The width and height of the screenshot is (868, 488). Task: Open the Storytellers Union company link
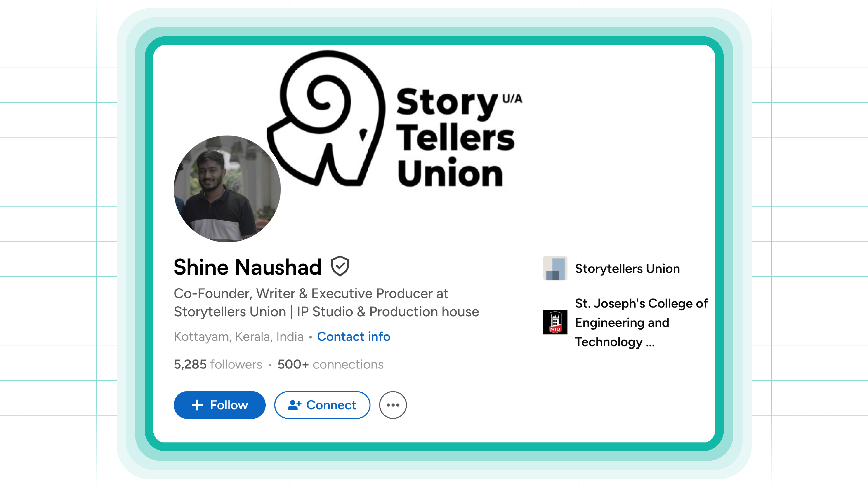click(627, 268)
